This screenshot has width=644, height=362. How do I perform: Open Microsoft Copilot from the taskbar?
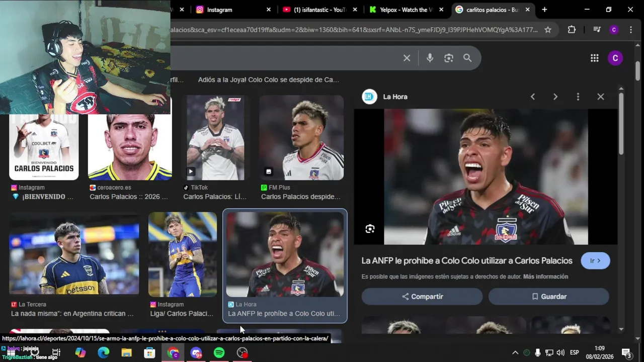[x=80, y=353]
